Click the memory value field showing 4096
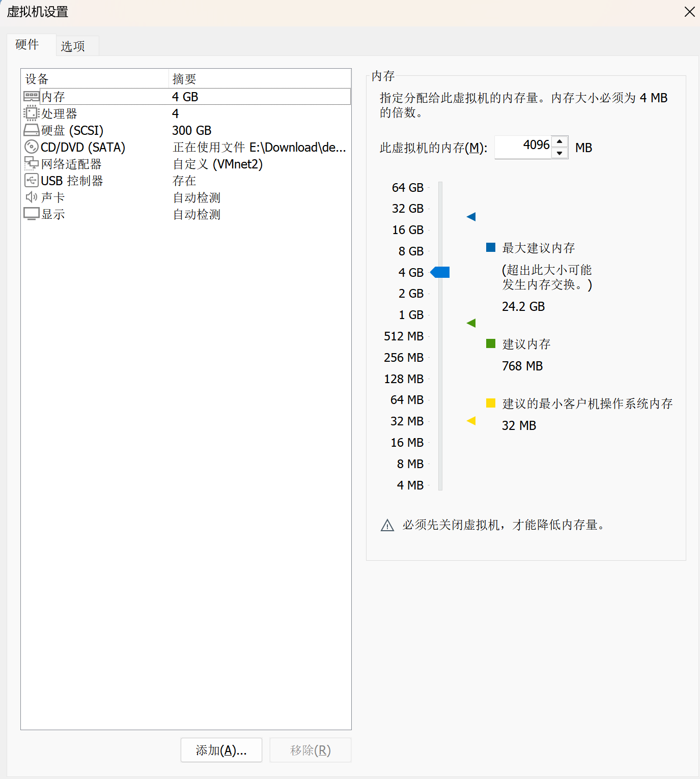This screenshot has width=700, height=779. 523,147
